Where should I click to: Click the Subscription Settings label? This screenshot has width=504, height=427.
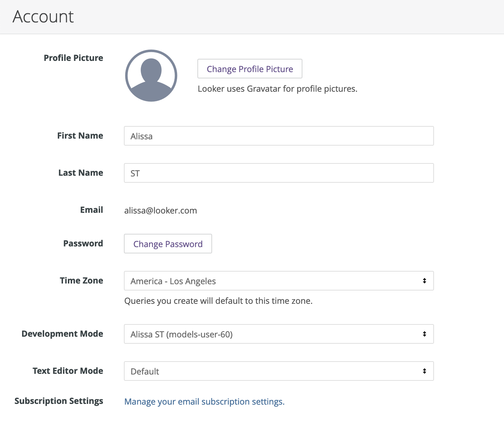[x=59, y=401]
